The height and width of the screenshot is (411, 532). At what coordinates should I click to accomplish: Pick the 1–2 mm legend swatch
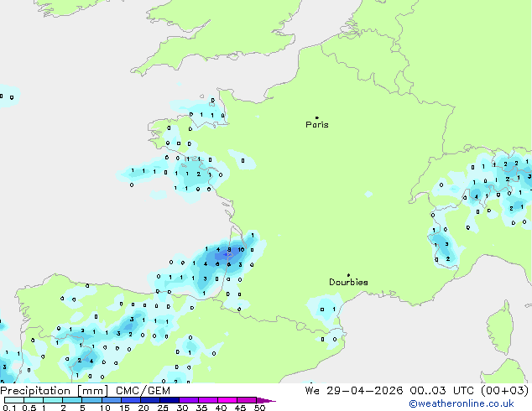tap(53, 400)
